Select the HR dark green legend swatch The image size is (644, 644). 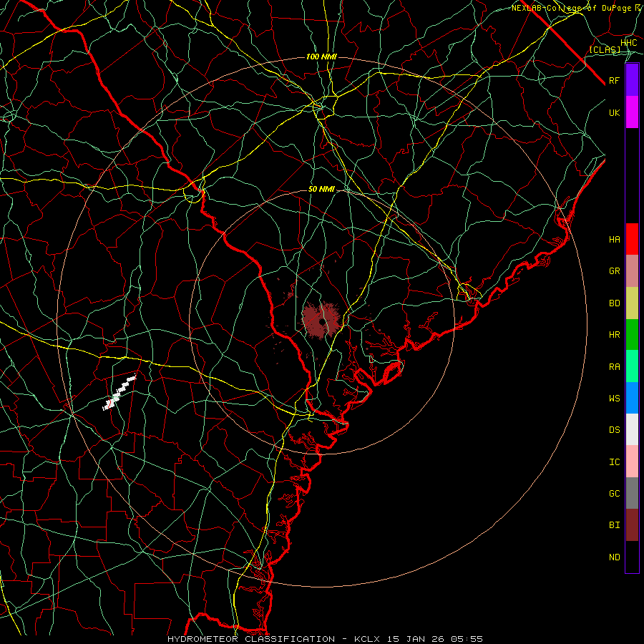click(x=632, y=335)
